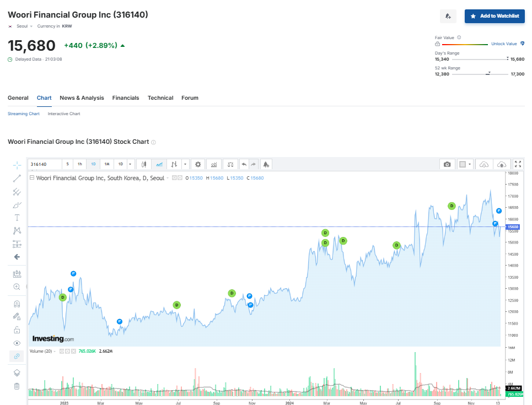Toggle fullscreen chart mode
This screenshot has width=532, height=405.
[518, 164]
